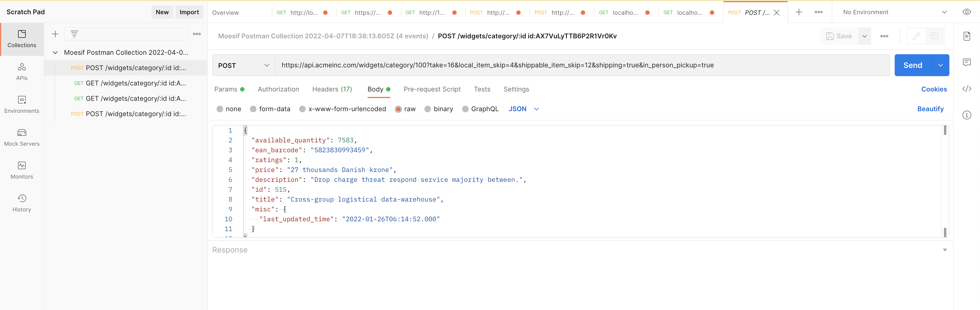Screen dimensions: 980x310
Task: Open the Documentation icon in right sidebar
Action: click(967, 36)
